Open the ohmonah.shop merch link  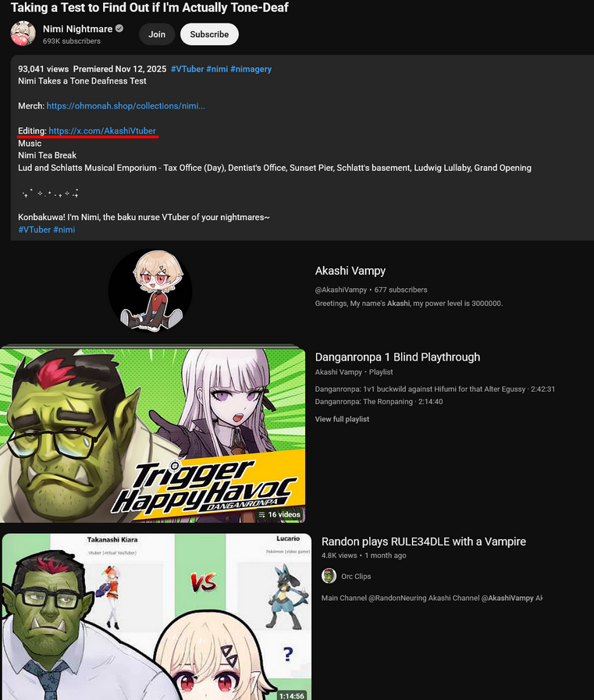coord(126,106)
